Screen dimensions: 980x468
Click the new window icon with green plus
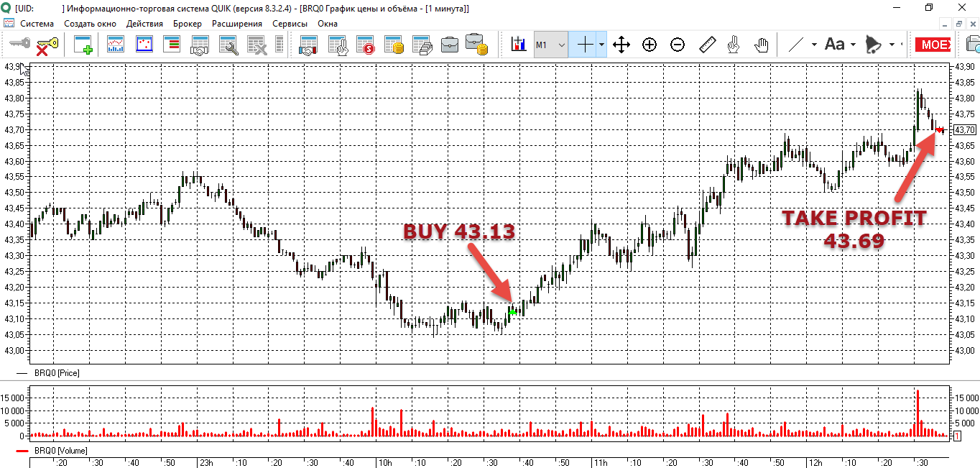click(83, 45)
